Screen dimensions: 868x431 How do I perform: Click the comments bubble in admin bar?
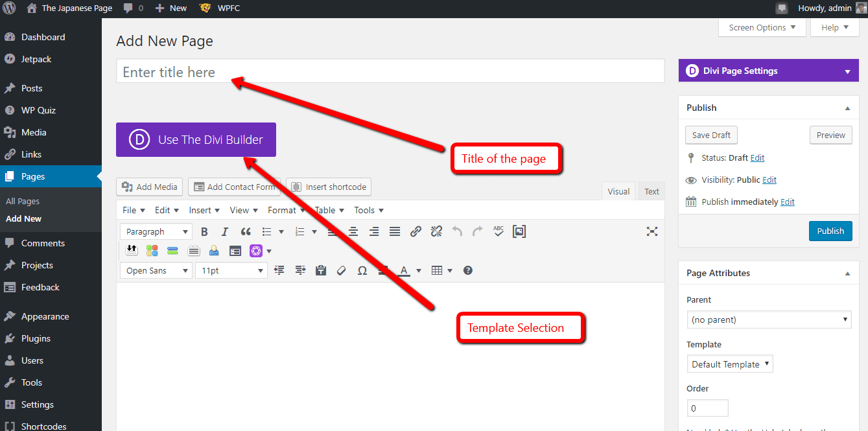pos(132,8)
